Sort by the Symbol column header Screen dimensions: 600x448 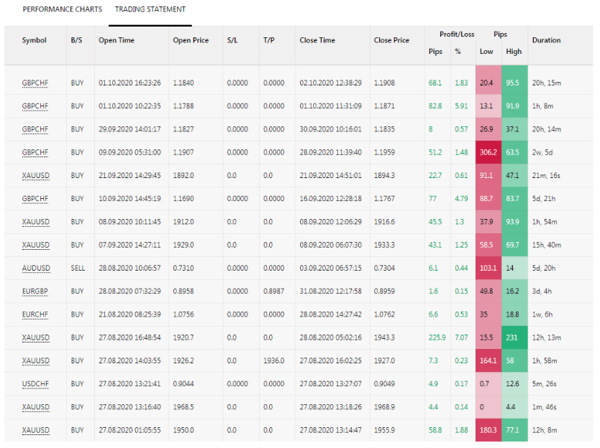click(x=34, y=41)
